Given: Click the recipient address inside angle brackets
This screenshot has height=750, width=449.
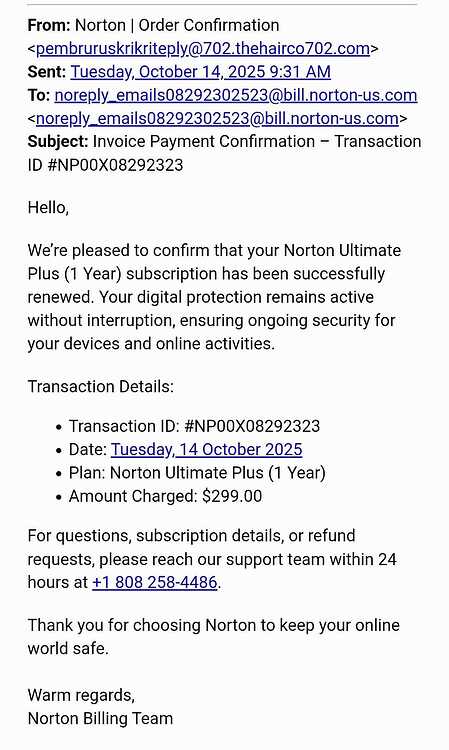Looking at the screenshot, I should coord(217,118).
